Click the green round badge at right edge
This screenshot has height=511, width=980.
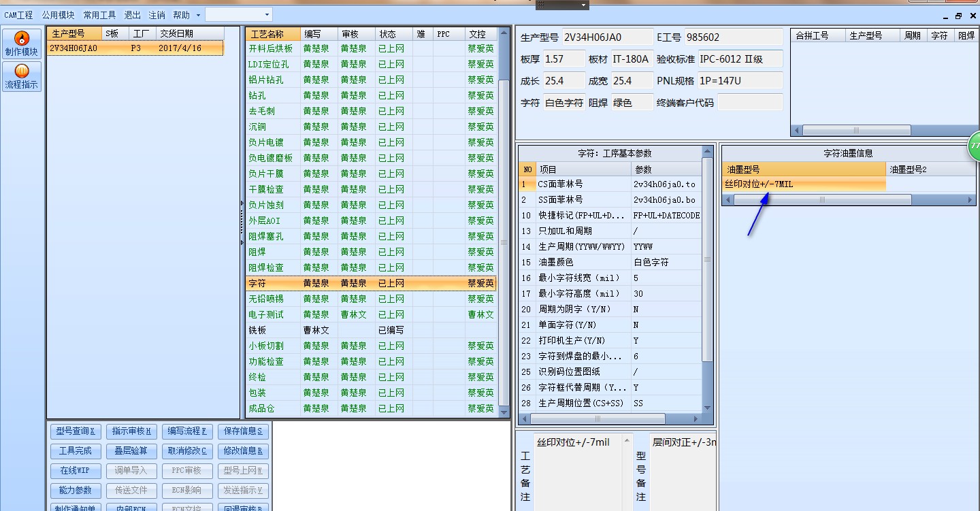tap(975, 146)
